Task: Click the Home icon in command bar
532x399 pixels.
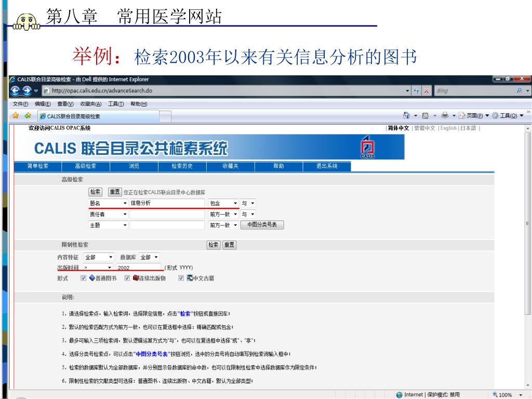Action: click(406, 115)
